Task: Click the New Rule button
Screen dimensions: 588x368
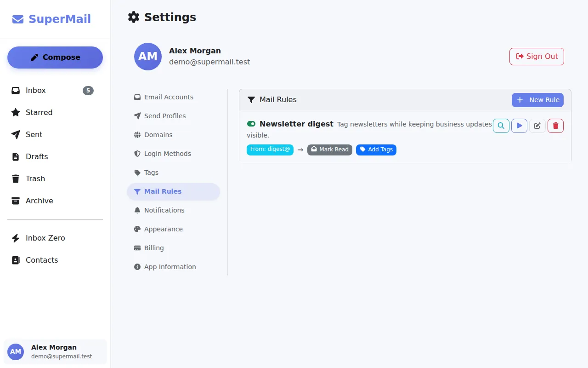Action: [537, 100]
